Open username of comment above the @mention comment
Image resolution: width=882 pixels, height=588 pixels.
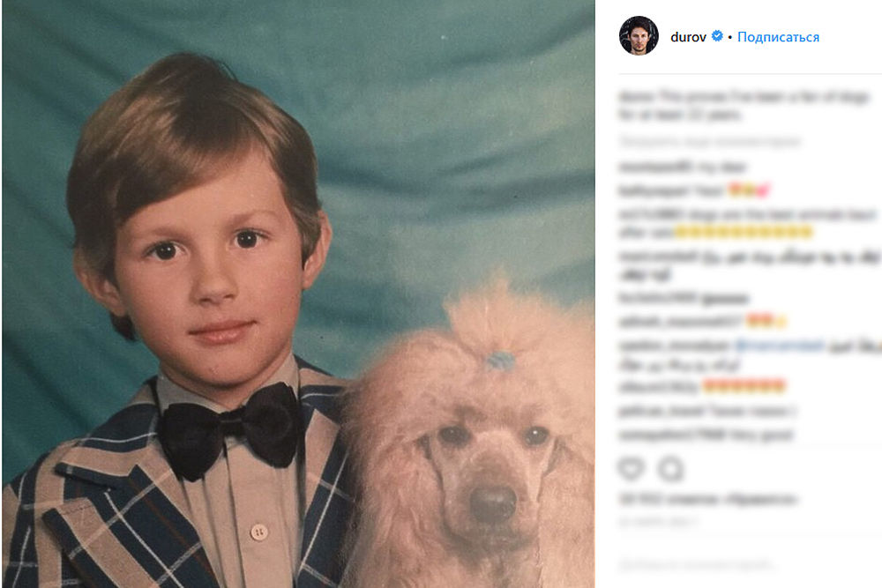pos(680,322)
